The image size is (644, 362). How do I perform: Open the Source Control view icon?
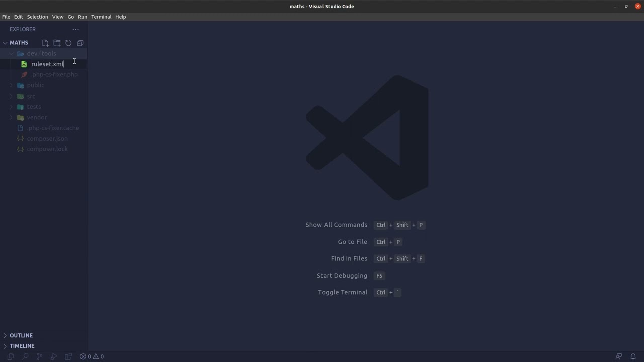tap(39, 356)
